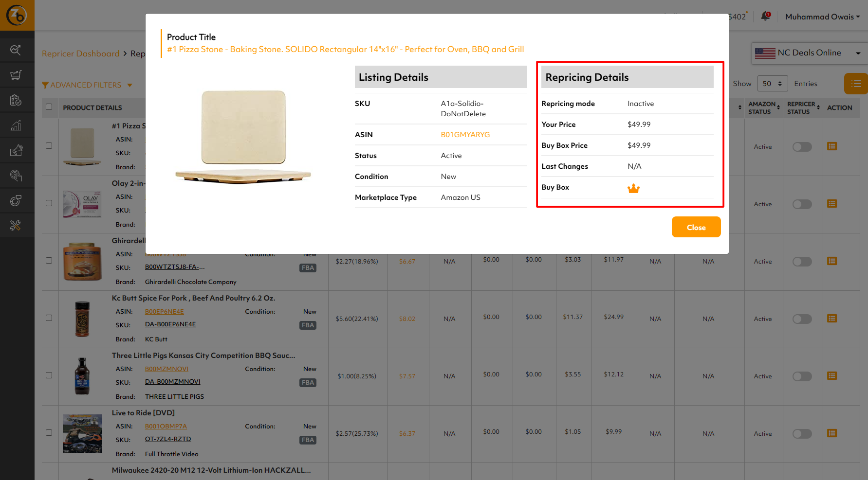
Task: Change the Show 50 entries dropdown
Action: pyautogui.click(x=773, y=84)
